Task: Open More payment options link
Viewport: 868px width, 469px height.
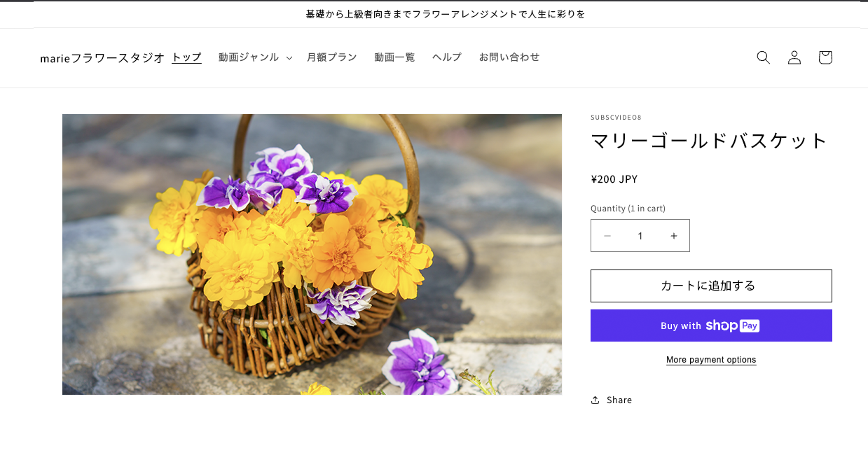Action: (711, 360)
